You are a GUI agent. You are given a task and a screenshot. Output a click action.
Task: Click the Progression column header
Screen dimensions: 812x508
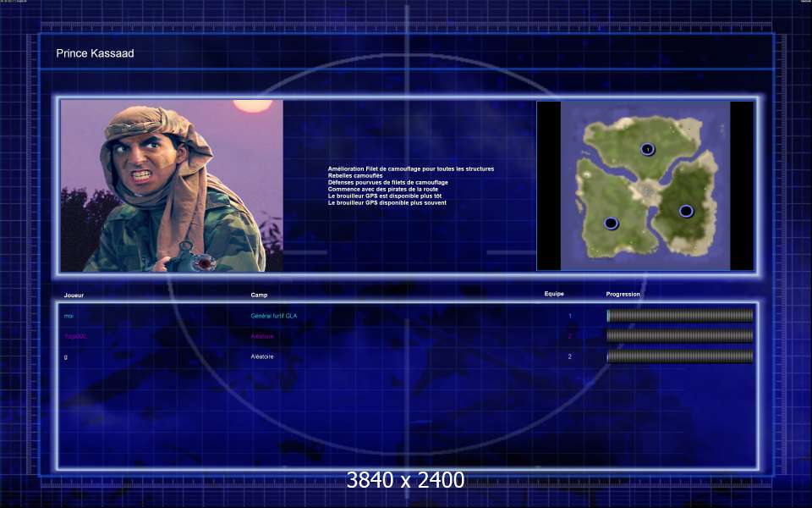click(623, 294)
